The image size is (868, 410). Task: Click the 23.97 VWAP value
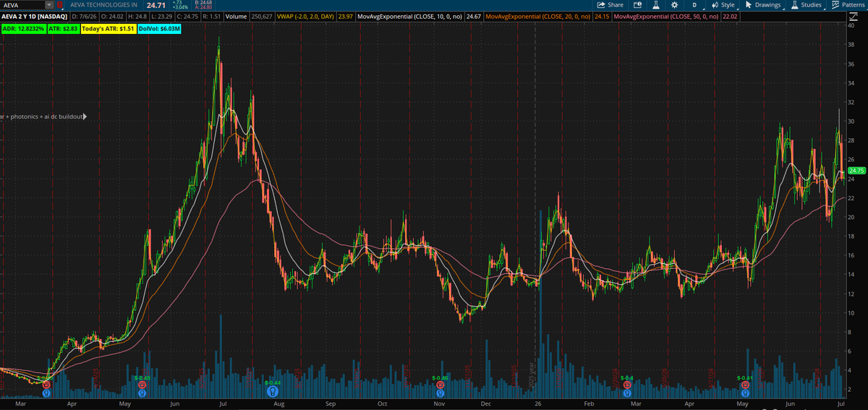point(347,16)
